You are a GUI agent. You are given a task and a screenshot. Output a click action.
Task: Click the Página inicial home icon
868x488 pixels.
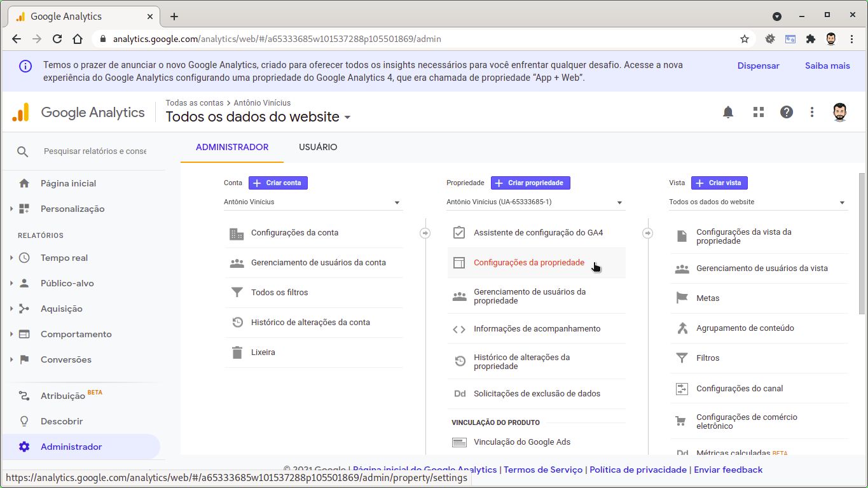tap(24, 183)
